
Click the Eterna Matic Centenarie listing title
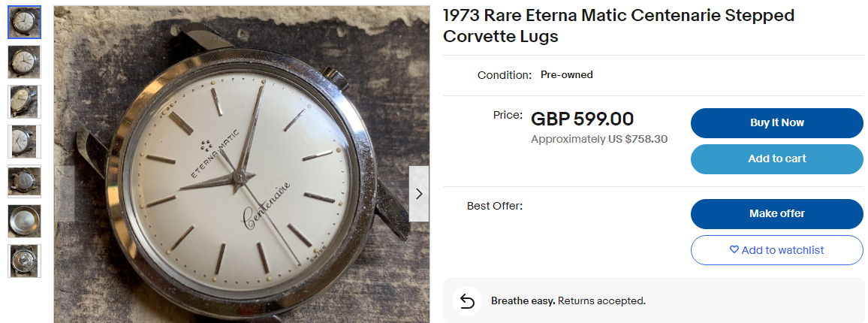click(x=618, y=26)
